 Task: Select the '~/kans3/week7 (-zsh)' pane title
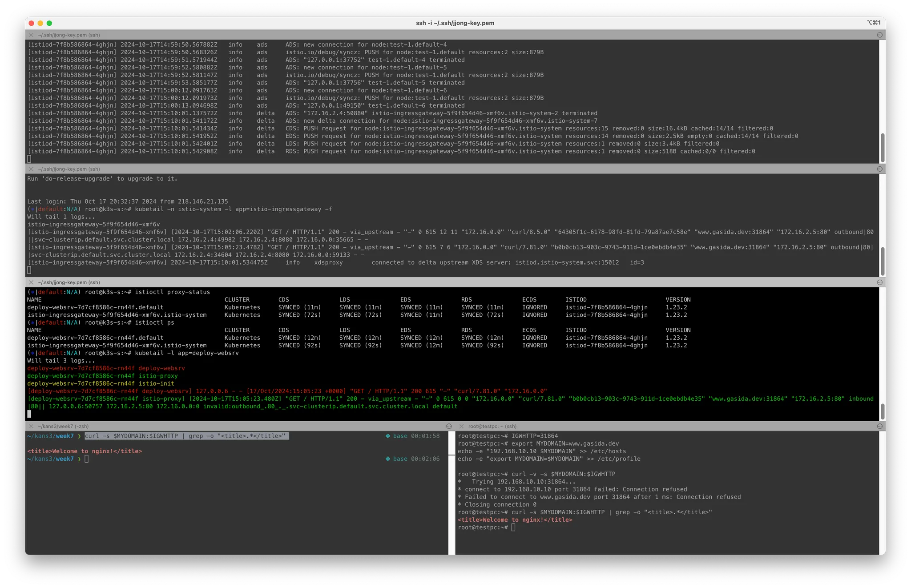pyautogui.click(x=63, y=426)
